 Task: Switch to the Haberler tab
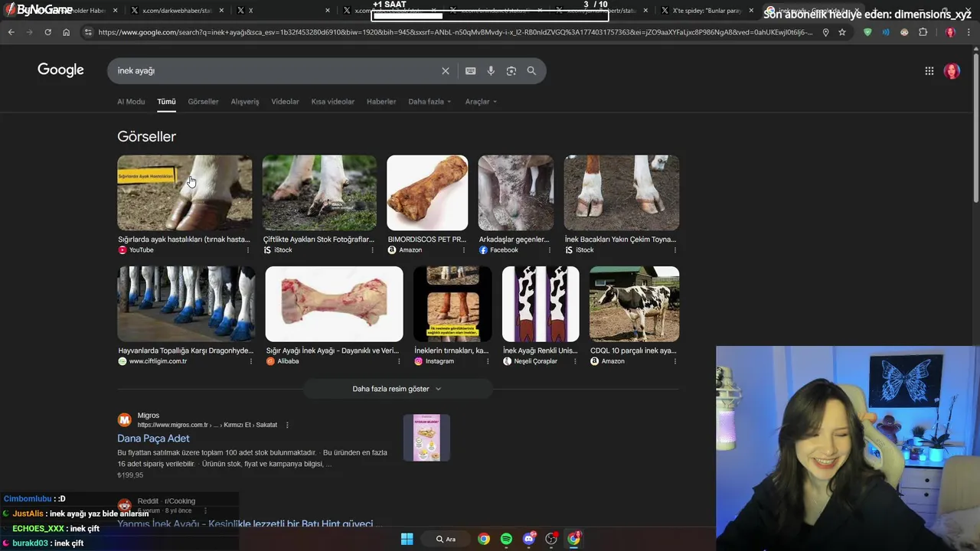(381, 102)
